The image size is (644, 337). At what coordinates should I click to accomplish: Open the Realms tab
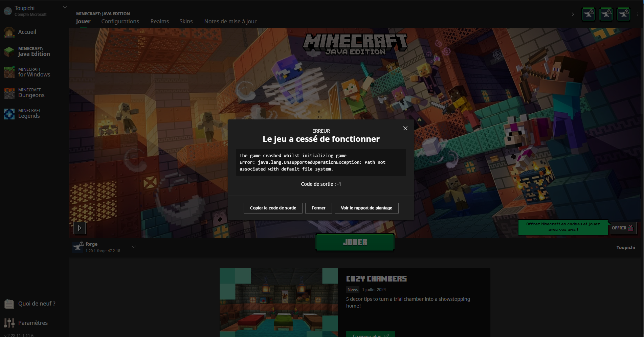click(160, 21)
